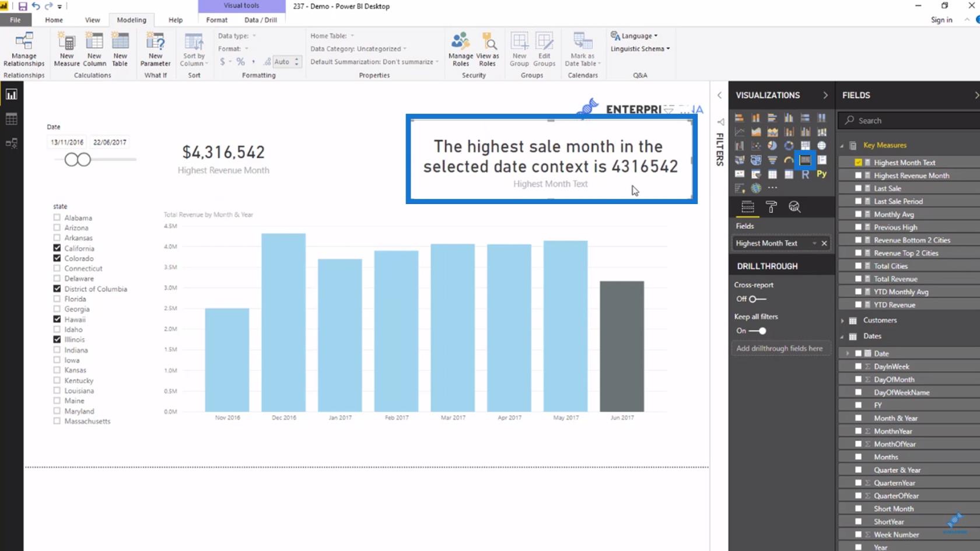Open the File menu
The width and height of the screenshot is (980, 551).
click(15, 20)
